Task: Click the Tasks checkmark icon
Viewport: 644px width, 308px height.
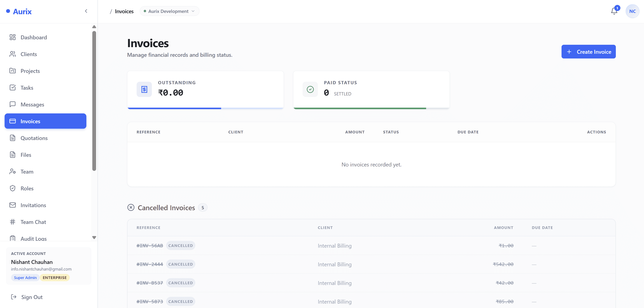Action: (x=13, y=87)
